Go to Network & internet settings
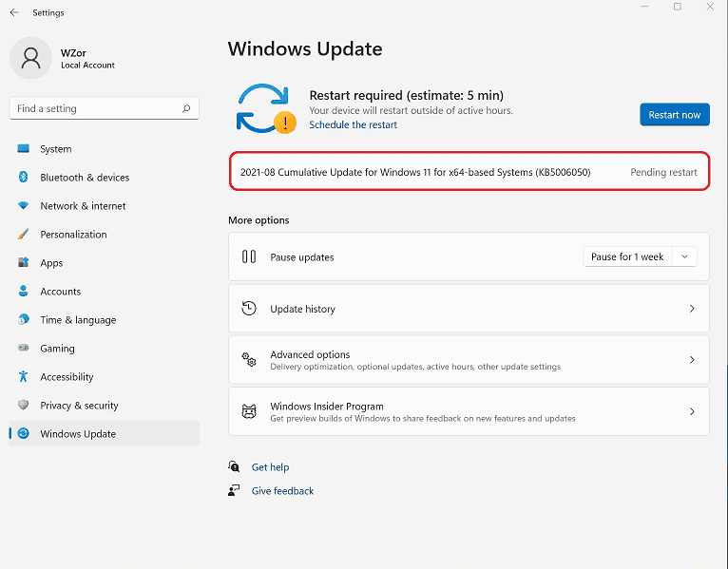The width and height of the screenshot is (728, 569). coord(104,205)
